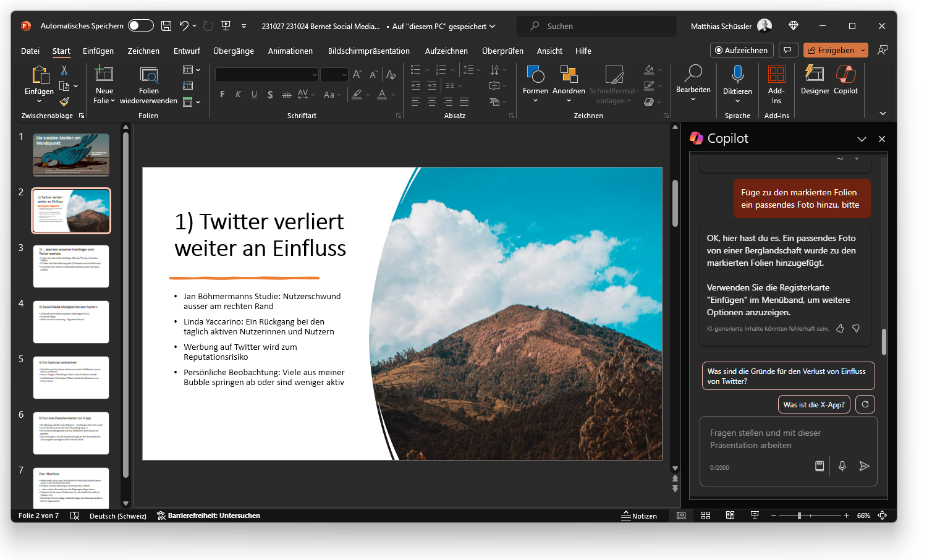Image resolution: width=932 pixels, height=560 pixels.
Task: Cut selection with the scissors icon
Action: point(64,70)
